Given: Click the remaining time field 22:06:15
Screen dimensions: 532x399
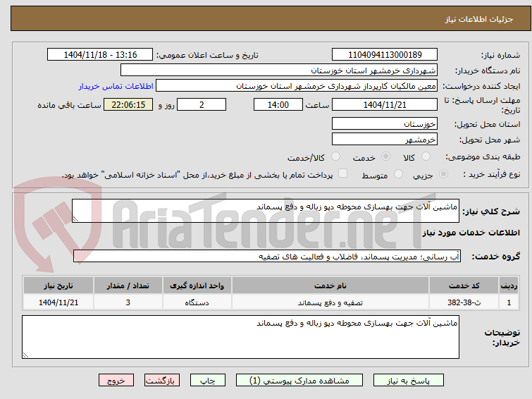Looking at the screenshot, I should click(x=128, y=104).
